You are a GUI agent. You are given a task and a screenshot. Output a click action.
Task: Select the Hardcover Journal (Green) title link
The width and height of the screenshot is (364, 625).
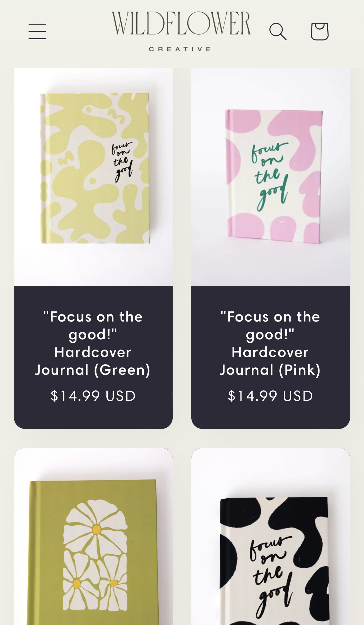93,343
